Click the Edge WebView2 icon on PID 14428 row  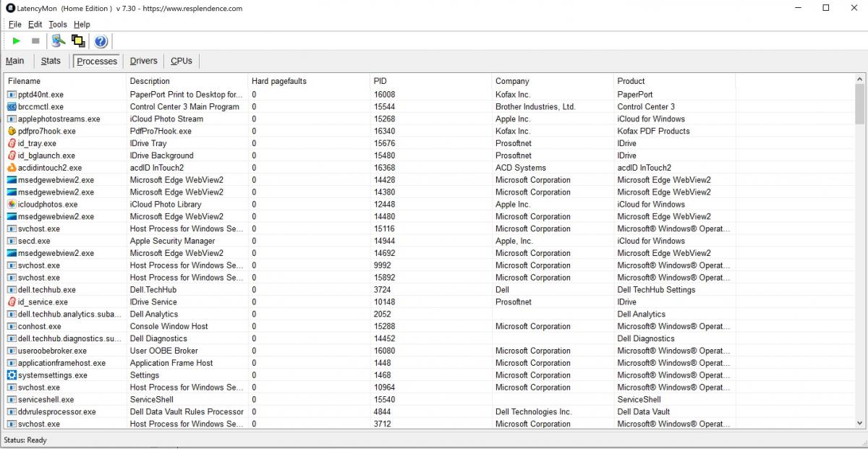click(12, 180)
